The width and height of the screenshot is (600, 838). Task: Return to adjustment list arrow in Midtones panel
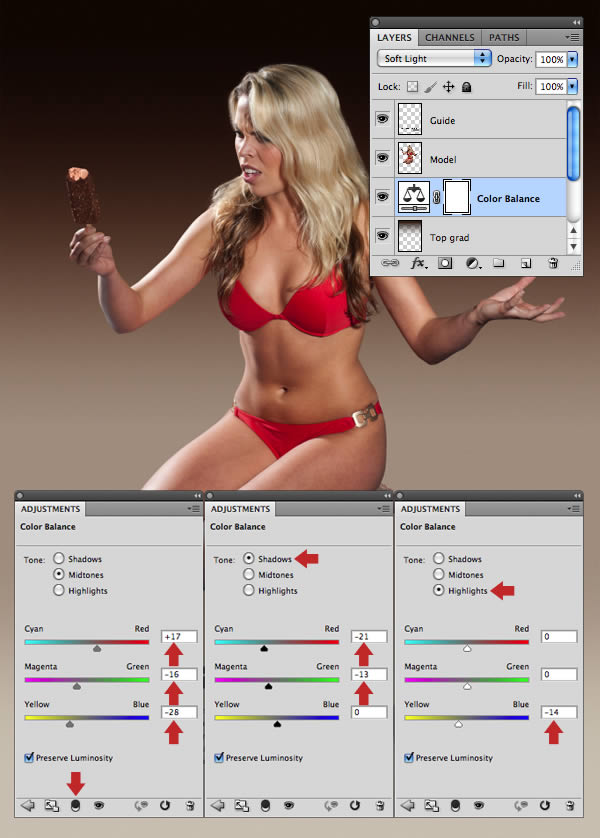pyautogui.click(x=27, y=805)
